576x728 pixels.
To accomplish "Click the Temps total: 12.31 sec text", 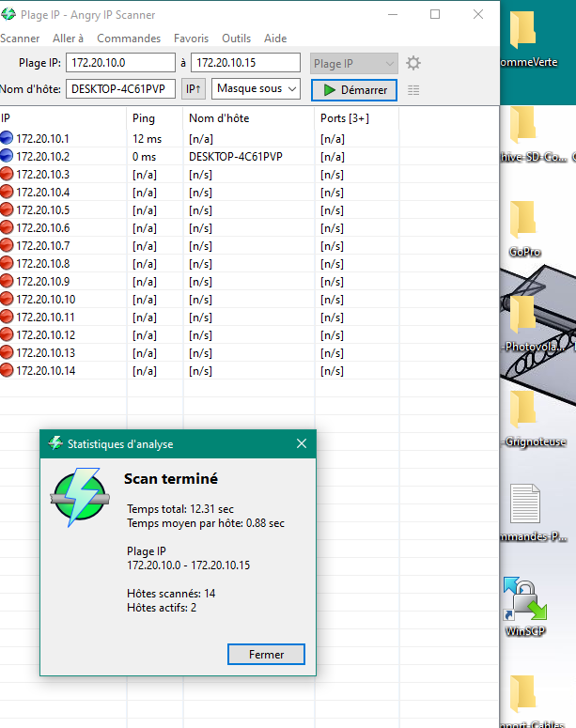I will click(180, 509).
